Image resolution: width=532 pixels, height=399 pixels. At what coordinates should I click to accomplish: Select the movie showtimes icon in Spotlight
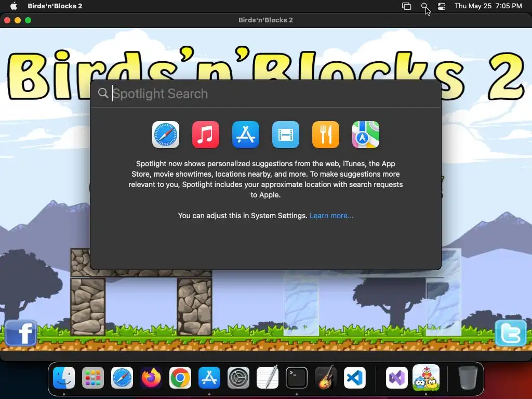point(286,135)
